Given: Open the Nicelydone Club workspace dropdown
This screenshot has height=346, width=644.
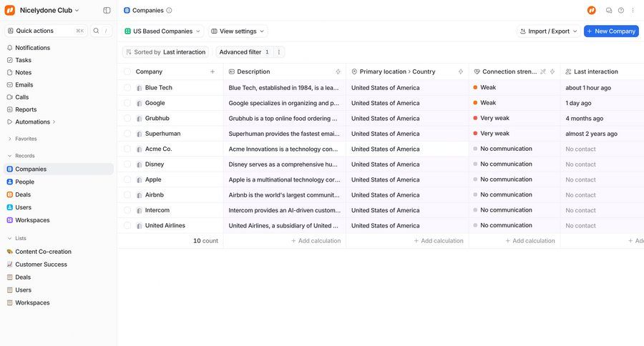Looking at the screenshot, I should coord(49,10).
